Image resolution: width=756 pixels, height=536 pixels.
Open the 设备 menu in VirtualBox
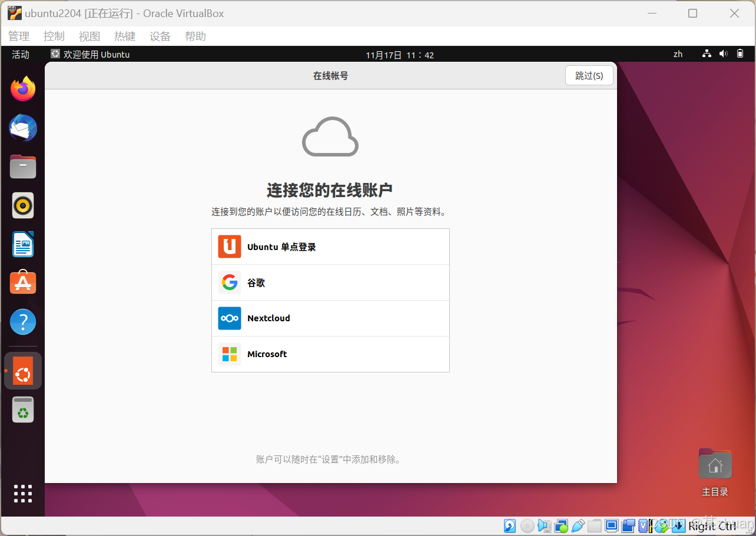(x=160, y=36)
